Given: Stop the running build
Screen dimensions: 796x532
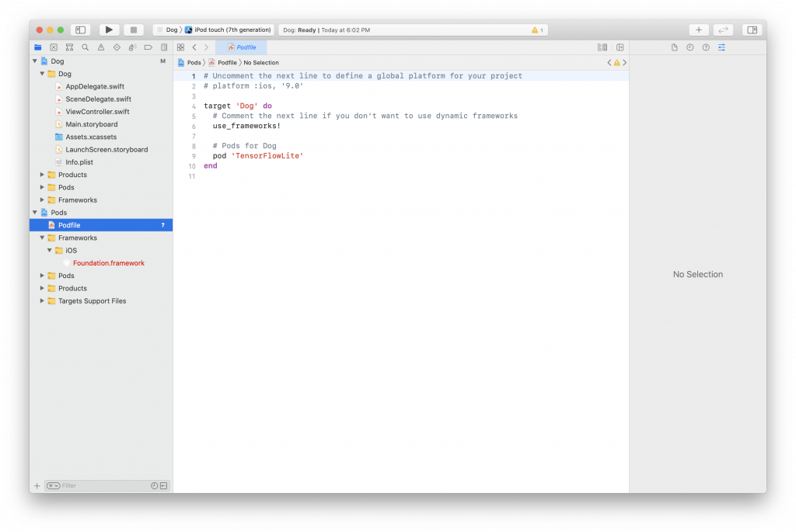Looking at the screenshot, I should [134, 30].
